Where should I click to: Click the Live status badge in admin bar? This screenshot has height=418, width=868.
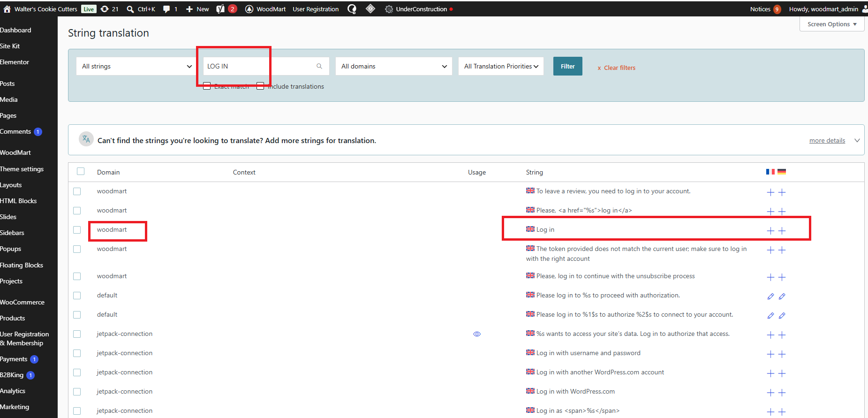coord(89,9)
